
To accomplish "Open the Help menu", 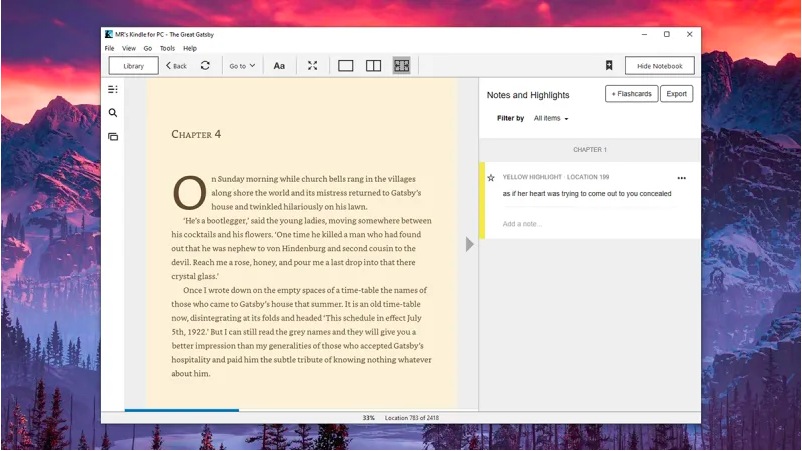I will [190, 48].
